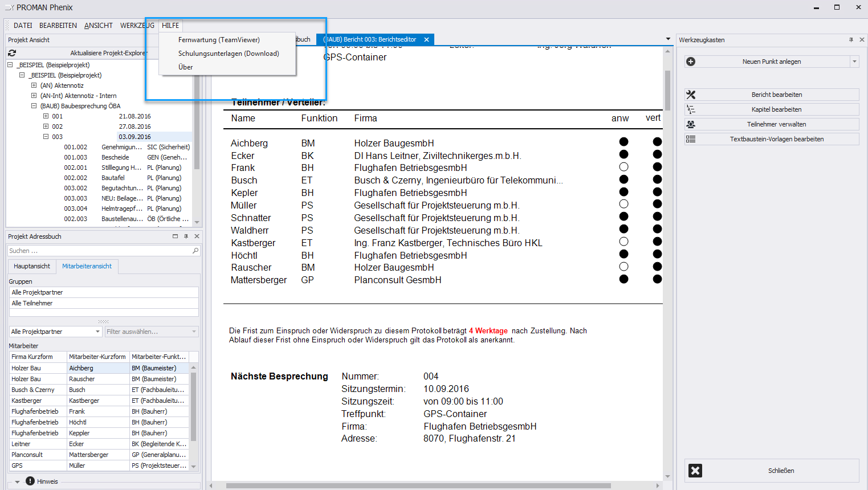
Task: Select Schulungsunterlagen (Download) menu entry
Action: coord(227,54)
